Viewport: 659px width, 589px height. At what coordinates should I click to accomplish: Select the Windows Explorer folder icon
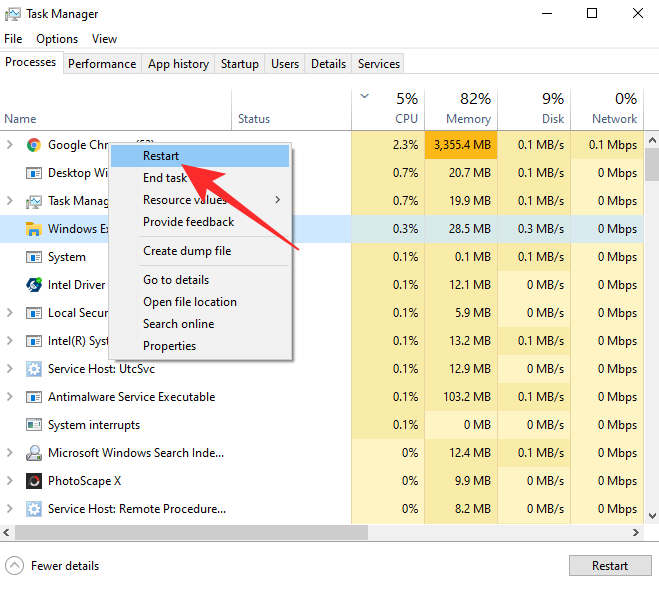click(x=33, y=229)
